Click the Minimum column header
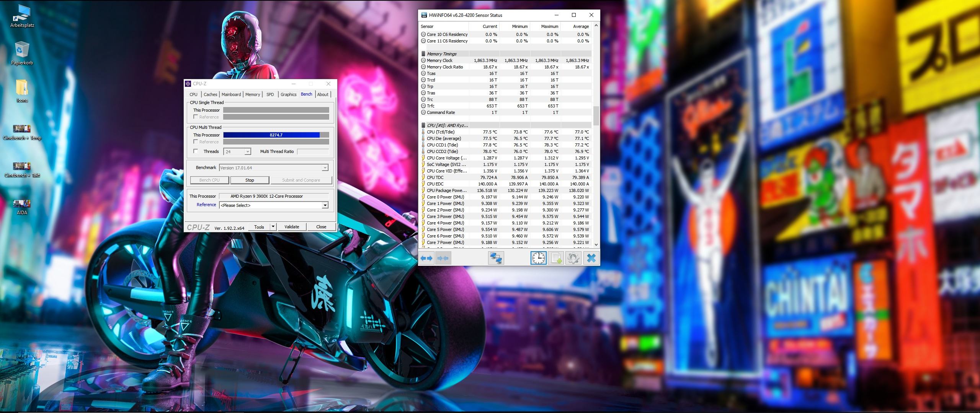 [514, 26]
